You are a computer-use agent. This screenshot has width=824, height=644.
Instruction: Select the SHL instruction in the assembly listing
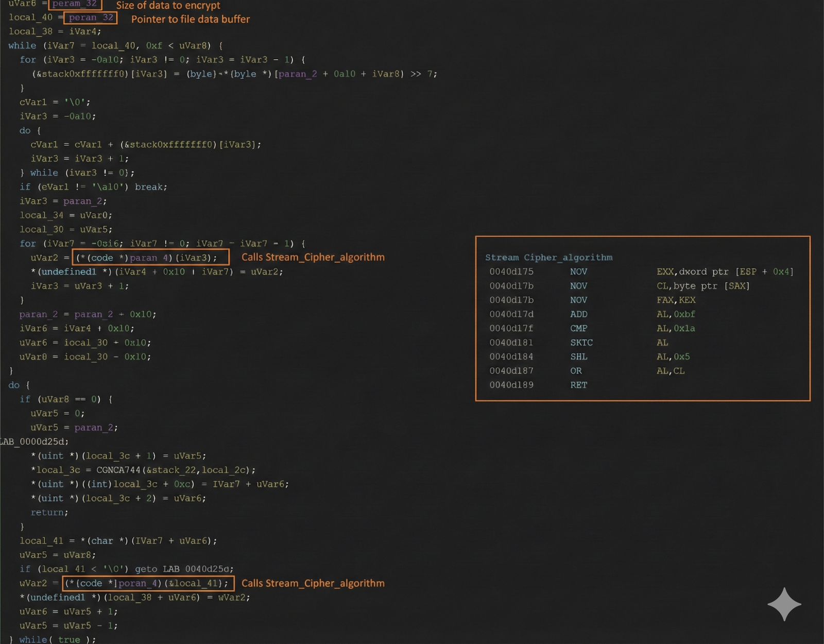tap(578, 357)
